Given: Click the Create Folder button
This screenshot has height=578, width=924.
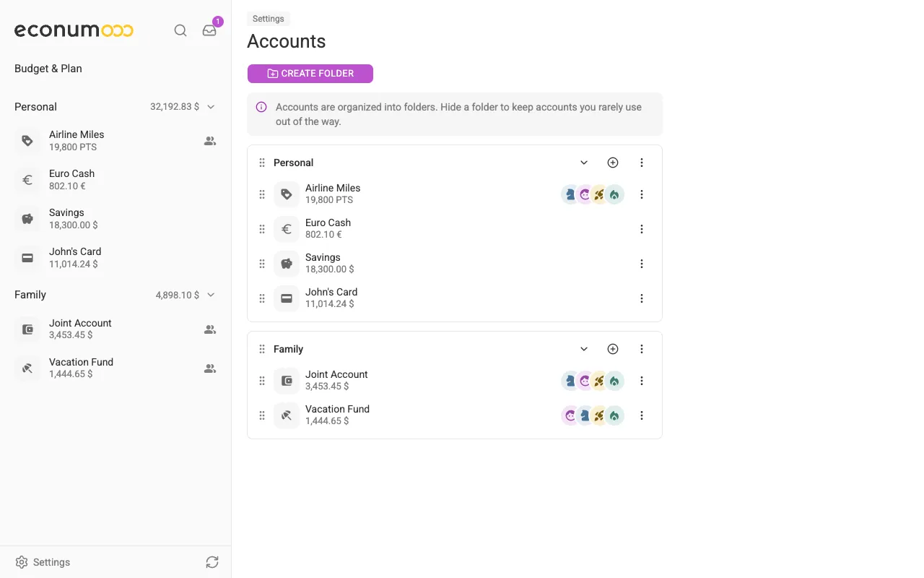Looking at the screenshot, I should (310, 74).
